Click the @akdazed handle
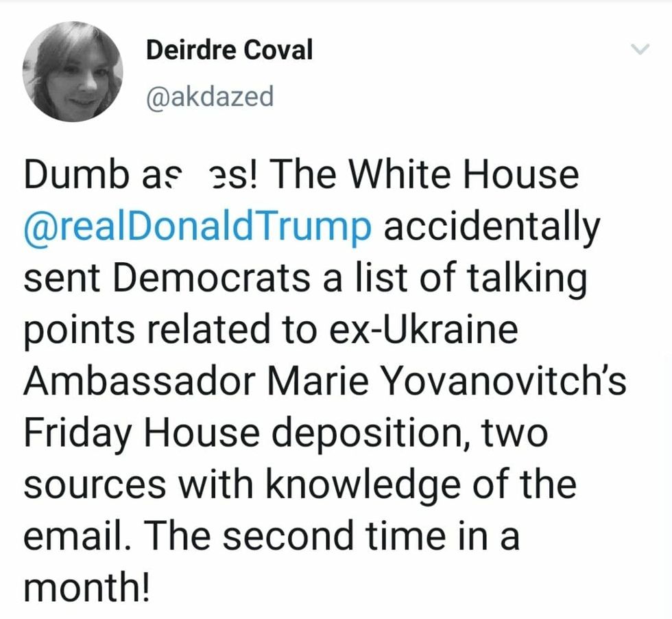This screenshot has width=672, height=619. coord(210,97)
